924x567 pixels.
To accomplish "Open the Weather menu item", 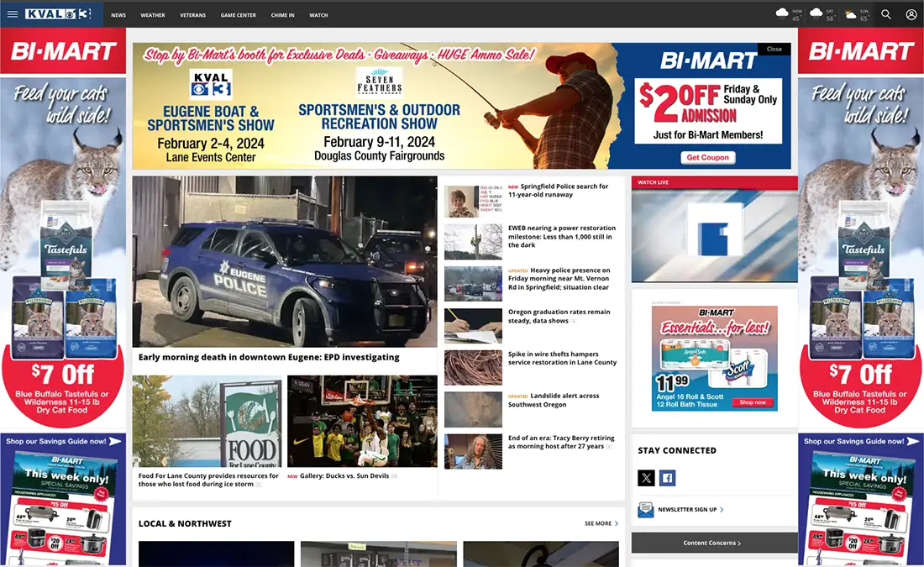I will 153,15.
